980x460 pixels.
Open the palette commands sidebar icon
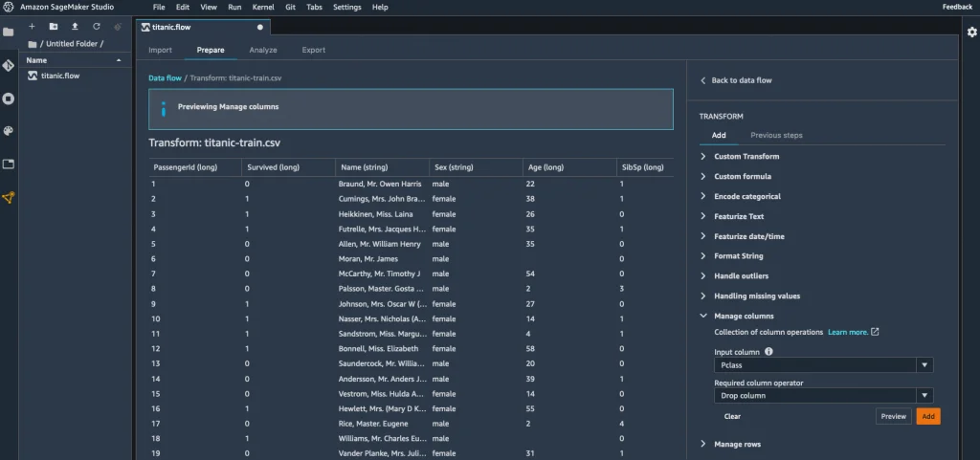coord(8,131)
